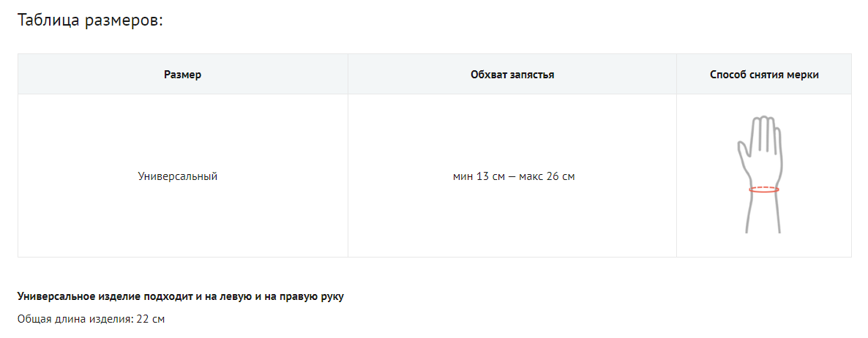The image size is (868, 338).
Task: Click the forearm part of the illustration
Action: tap(763, 214)
